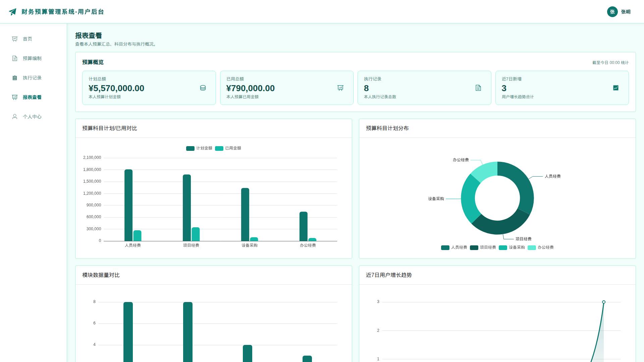Screen dimensions: 644x362
Task: Click the 预算科目计划/已用对比 chart title
Action: click(x=110, y=128)
